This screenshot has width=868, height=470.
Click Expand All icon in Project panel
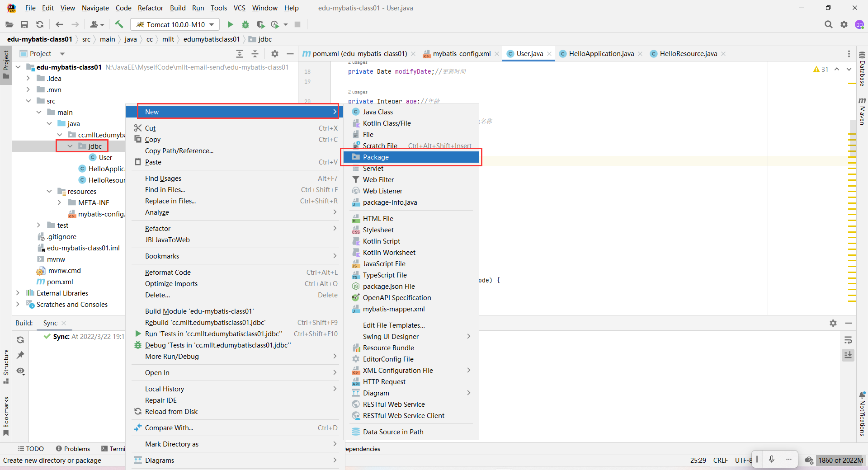tap(240, 54)
